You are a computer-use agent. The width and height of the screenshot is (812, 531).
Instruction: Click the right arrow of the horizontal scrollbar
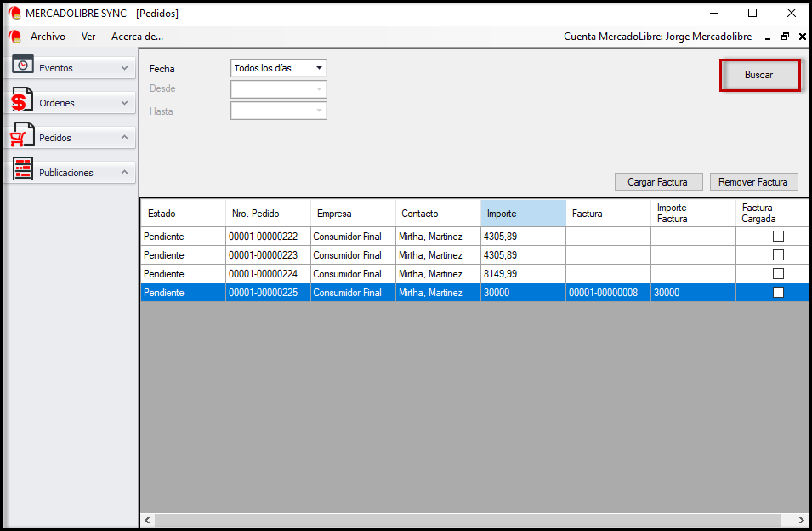point(801,520)
